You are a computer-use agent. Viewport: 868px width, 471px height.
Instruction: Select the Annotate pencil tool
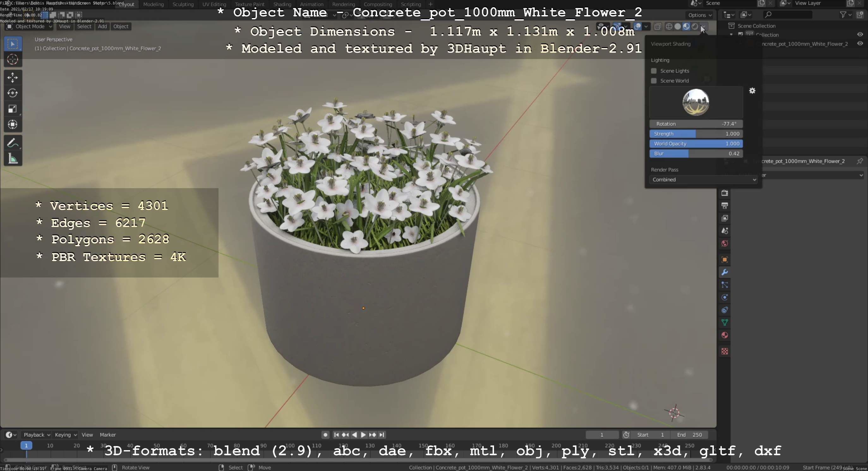click(13, 143)
